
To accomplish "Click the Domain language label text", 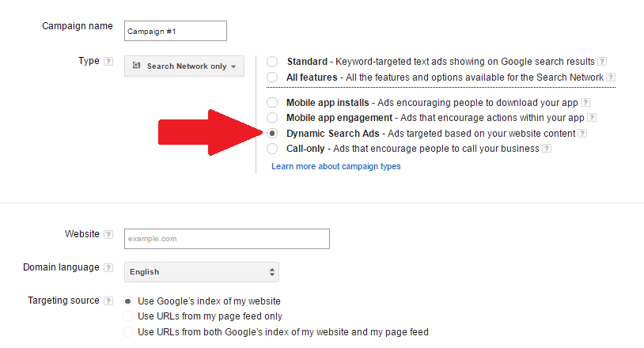I will (61, 267).
